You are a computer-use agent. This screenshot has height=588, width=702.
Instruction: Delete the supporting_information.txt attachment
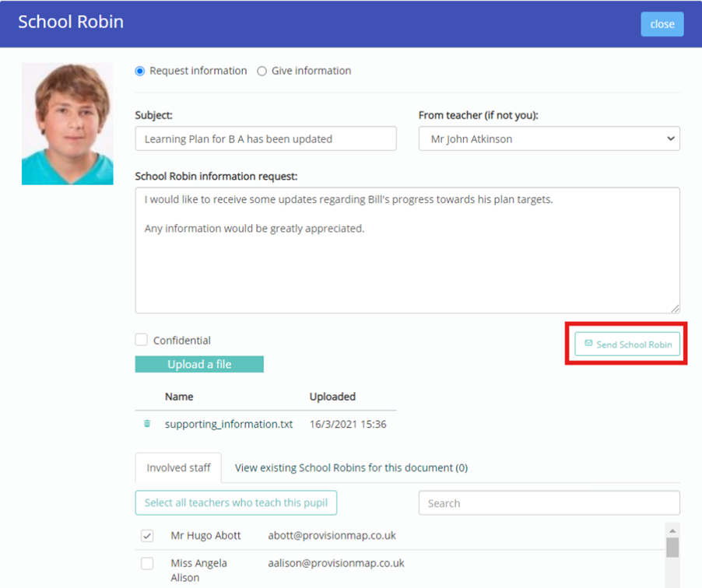click(x=148, y=424)
